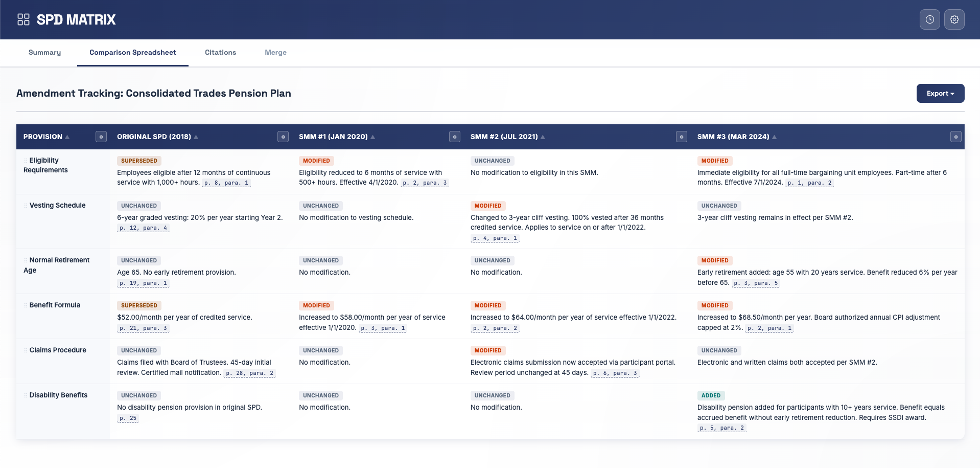Click the history clock icon in top bar
This screenshot has width=980, height=468.
930,19
